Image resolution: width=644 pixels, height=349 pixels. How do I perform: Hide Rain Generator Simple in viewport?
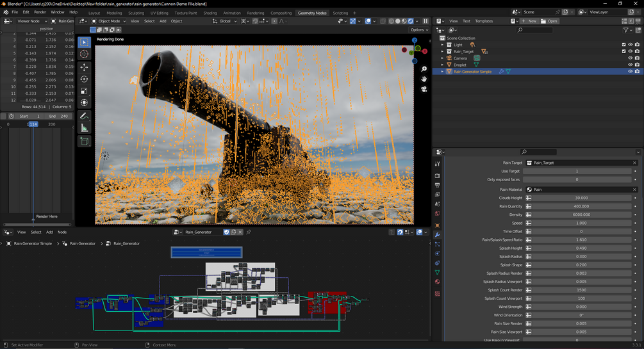(630, 72)
